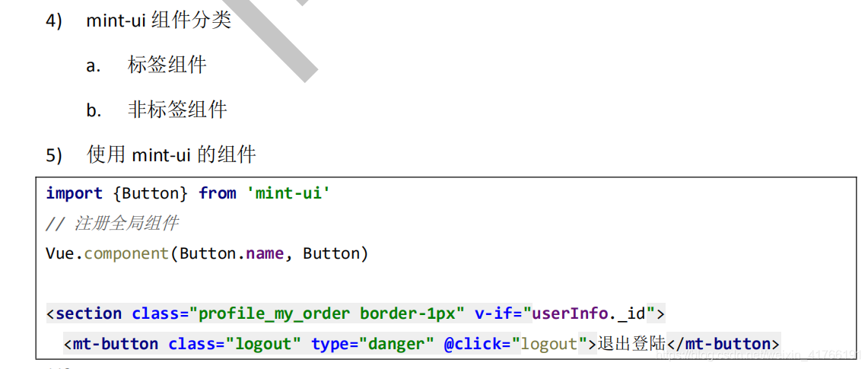Click the list item "标签组件"
The width and height of the screenshot is (868, 369).
coord(167,65)
